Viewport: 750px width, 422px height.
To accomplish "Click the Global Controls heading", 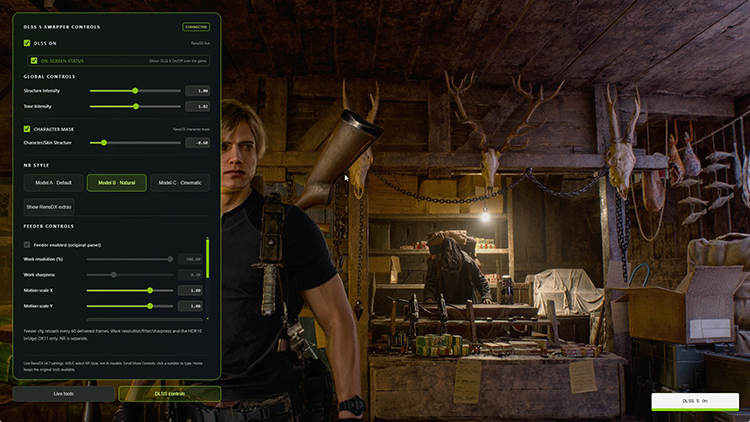I will tap(49, 77).
